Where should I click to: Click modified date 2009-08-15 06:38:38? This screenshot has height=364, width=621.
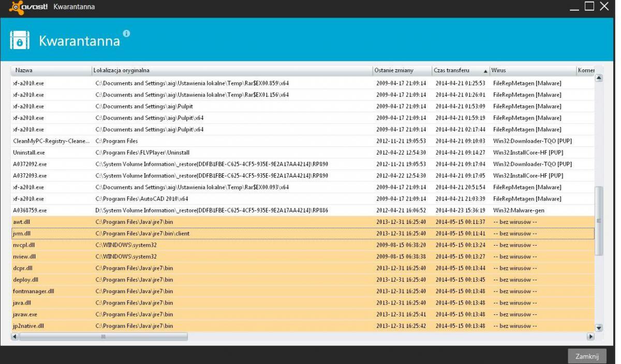click(x=401, y=256)
